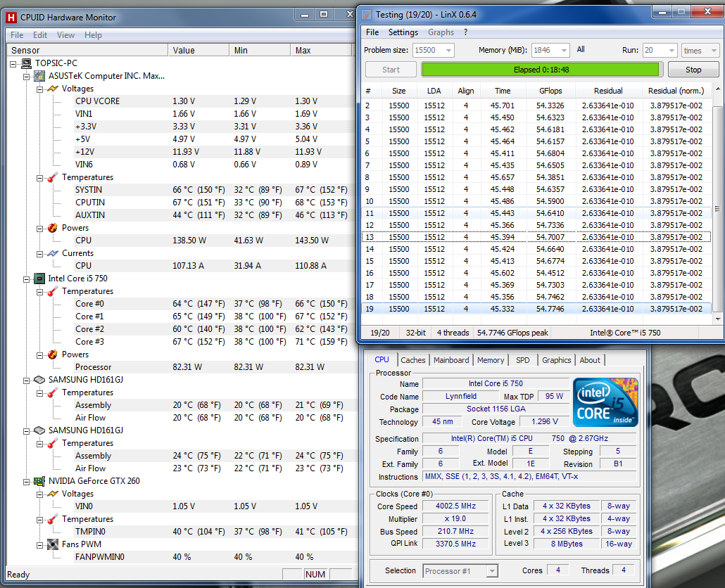Click the Stop button in LinX
This screenshot has height=588, width=725.
[693, 70]
